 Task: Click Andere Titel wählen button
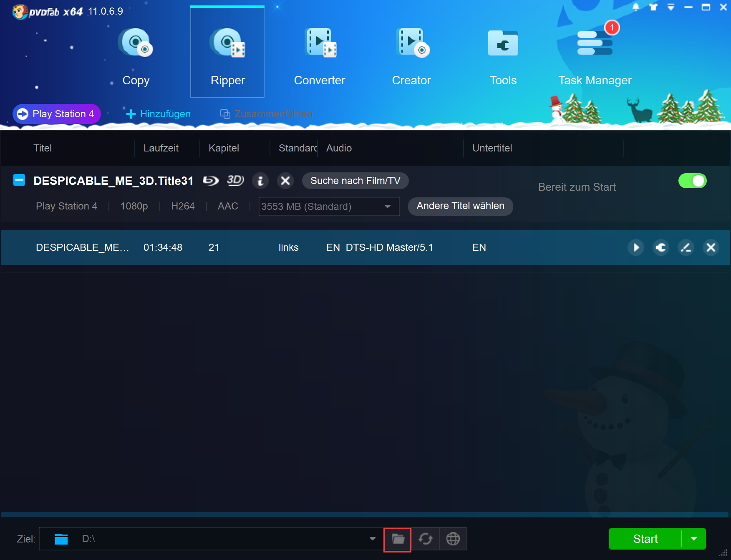(x=461, y=206)
